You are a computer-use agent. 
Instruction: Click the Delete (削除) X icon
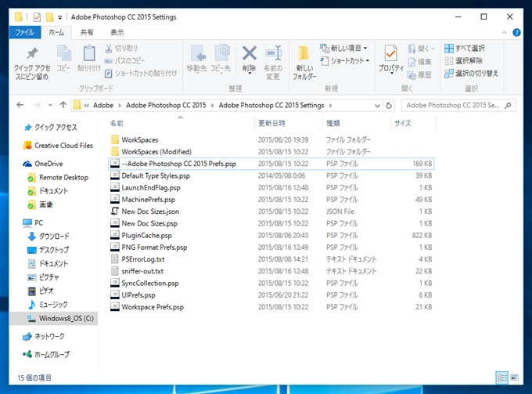tap(250, 53)
